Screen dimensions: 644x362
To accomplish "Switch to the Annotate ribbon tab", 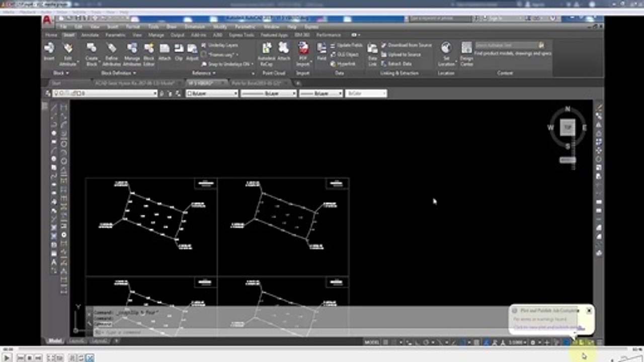I will point(90,35).
